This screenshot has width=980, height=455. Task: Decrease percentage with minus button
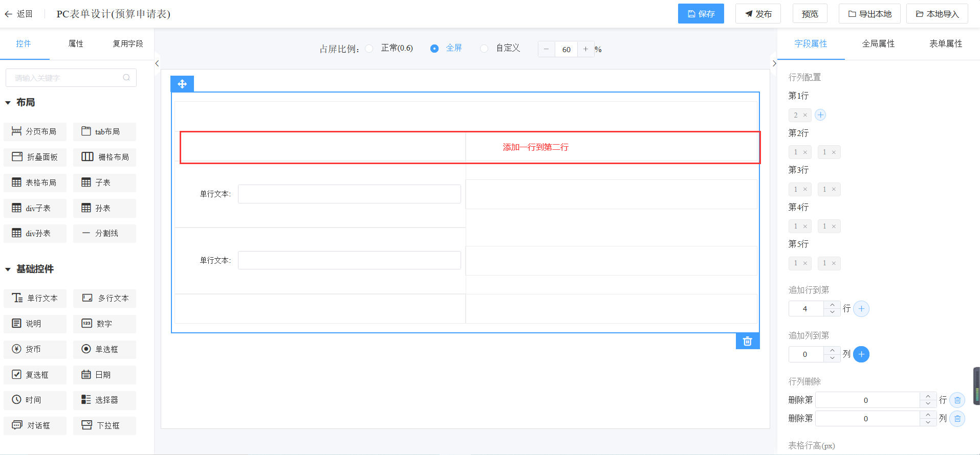click(547, 49)
